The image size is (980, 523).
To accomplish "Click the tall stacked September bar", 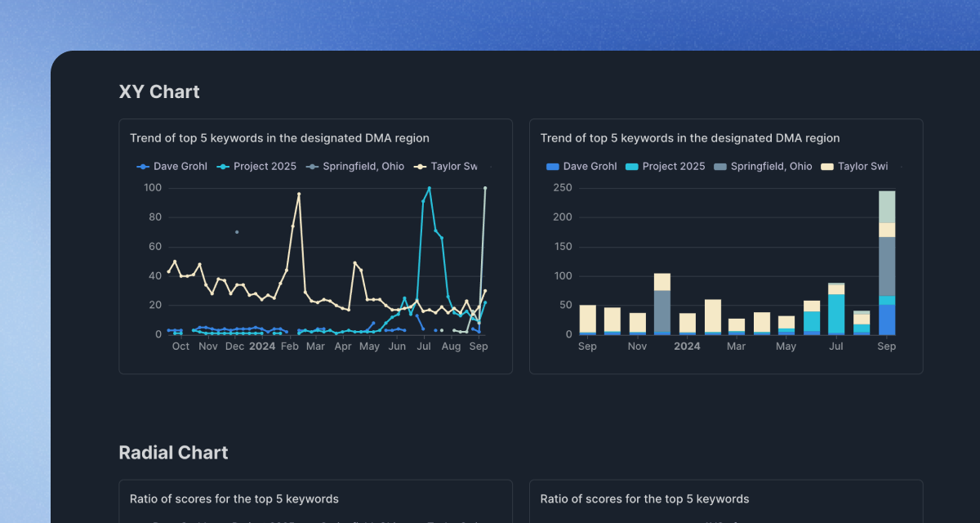I will tap(886, 261).
